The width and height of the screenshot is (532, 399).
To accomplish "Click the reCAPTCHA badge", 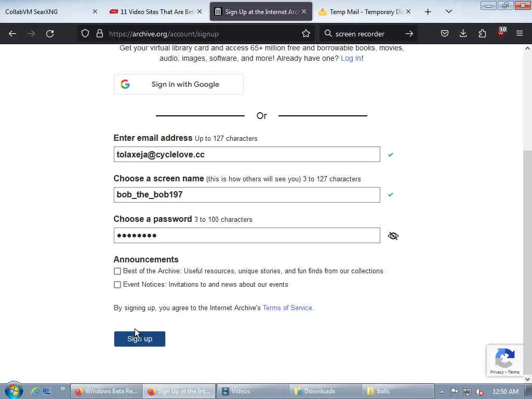I will (x=504, y=361).
